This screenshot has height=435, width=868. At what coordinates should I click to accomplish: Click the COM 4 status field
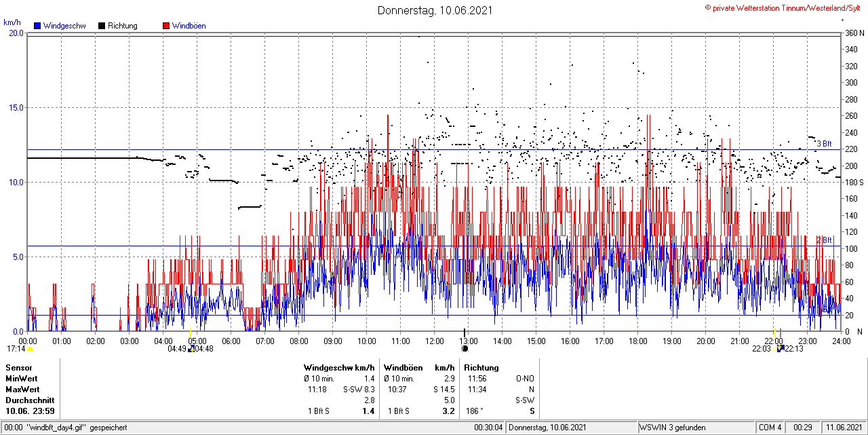770,428
